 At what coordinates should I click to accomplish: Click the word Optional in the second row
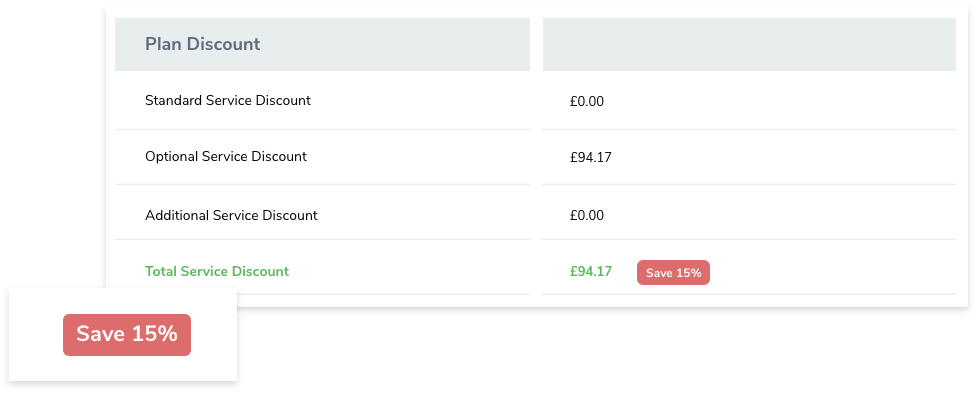click(171, 157)
